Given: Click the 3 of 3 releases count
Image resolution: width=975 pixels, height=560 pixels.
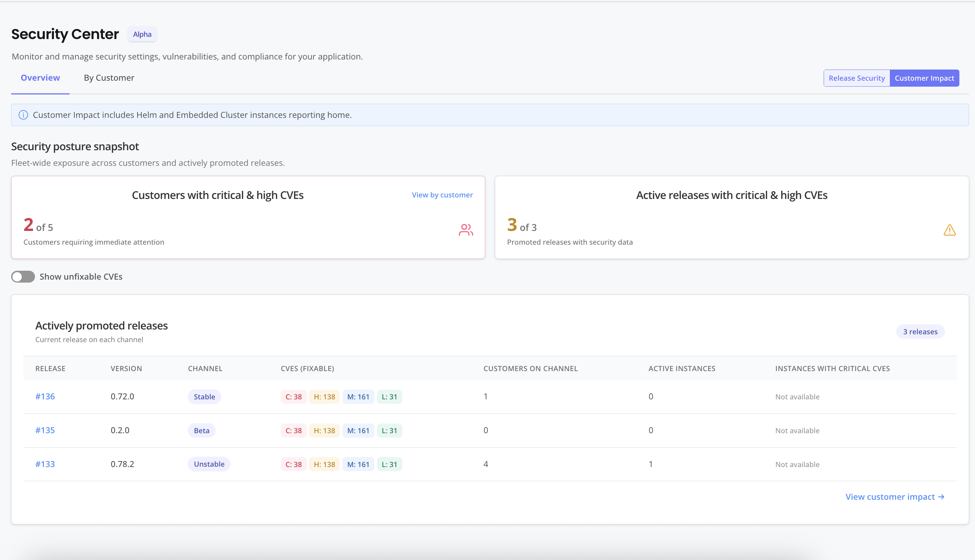Looking at the screenshot, I should pos(522,225).
